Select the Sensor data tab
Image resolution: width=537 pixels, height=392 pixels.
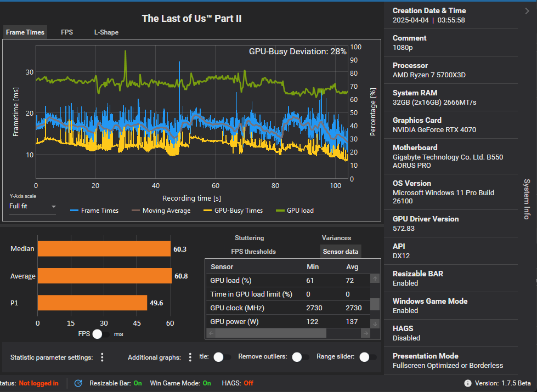coord(341,252)
